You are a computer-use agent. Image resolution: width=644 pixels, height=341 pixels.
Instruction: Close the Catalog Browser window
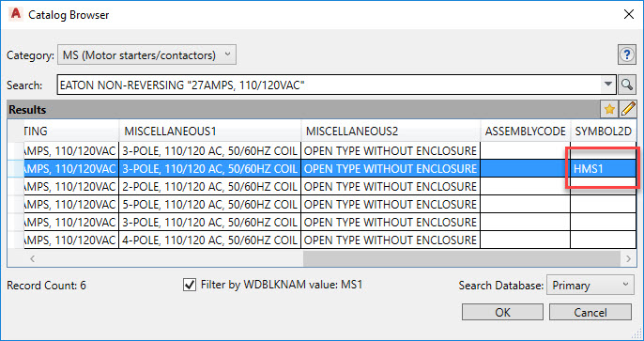click(628, 14)
